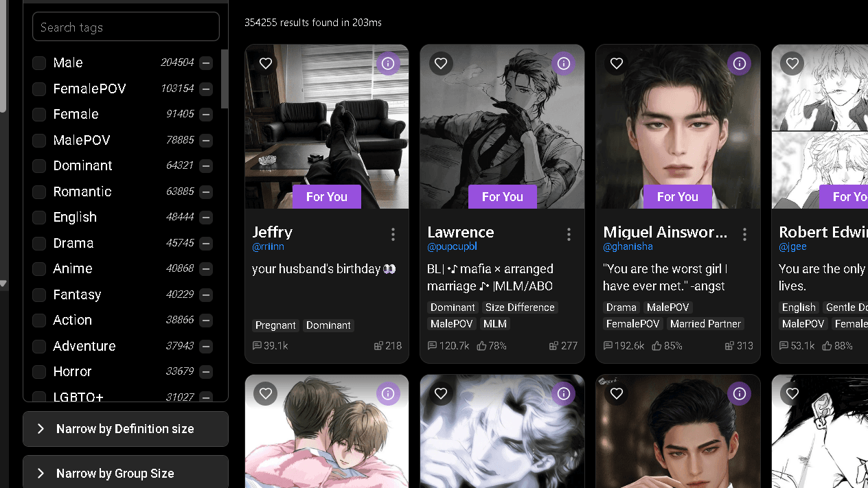The width and height of the screenshot is (868, 488).
Task: Favorite the pink-sweater couple card in second row
Action: (266, 393)
